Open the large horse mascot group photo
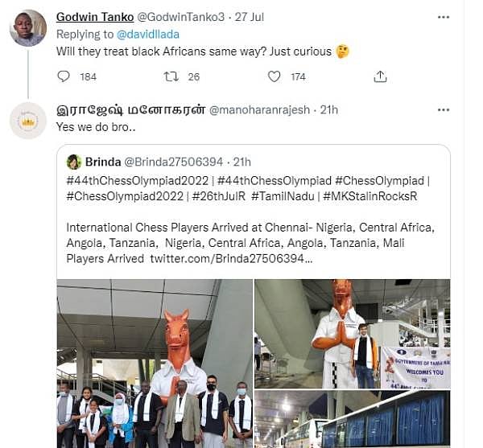The width and height of the screenshot is (483, 448). coord(155,362)
